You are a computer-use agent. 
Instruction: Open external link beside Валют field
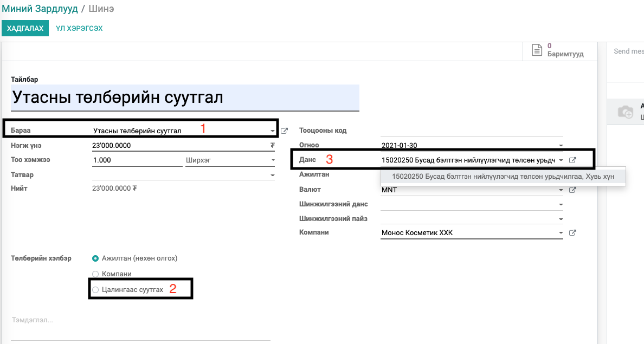[572, 190]
